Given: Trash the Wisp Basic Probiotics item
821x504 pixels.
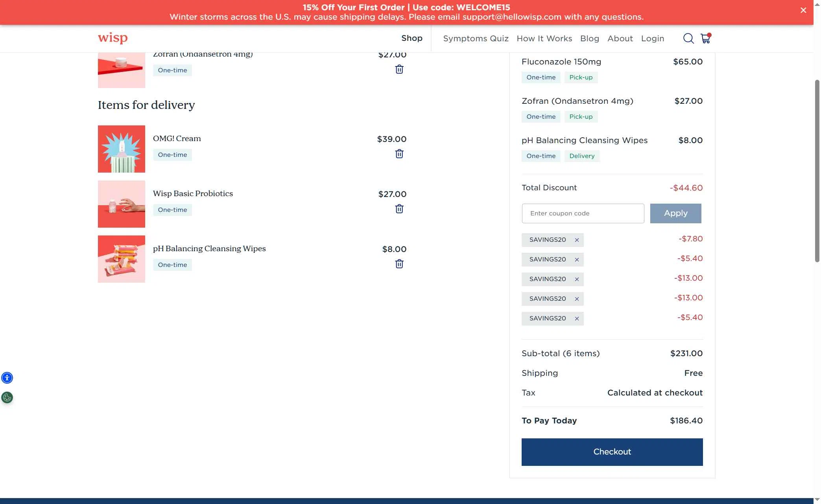Looking at the screenshot, I should click(399, 209).
